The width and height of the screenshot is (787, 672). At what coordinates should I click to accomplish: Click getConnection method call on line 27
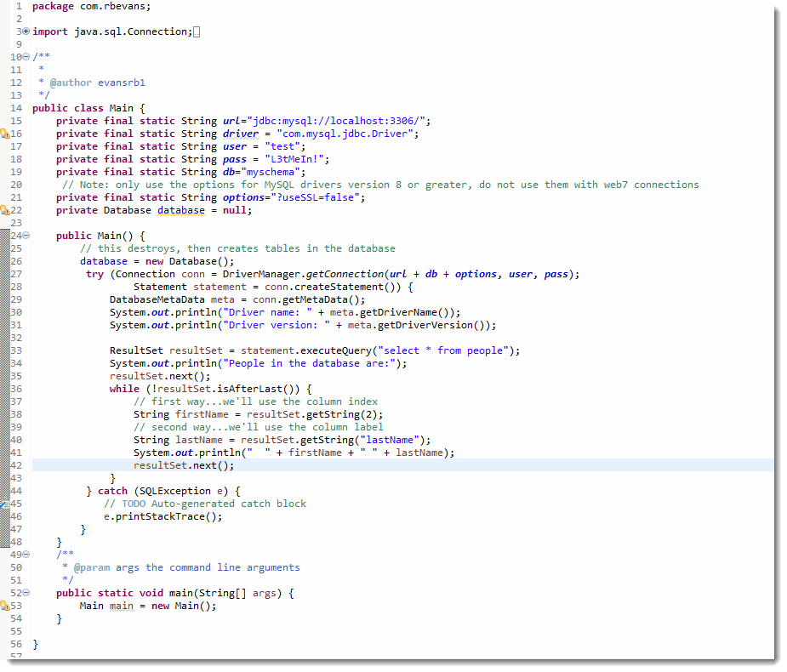(345, 274)
